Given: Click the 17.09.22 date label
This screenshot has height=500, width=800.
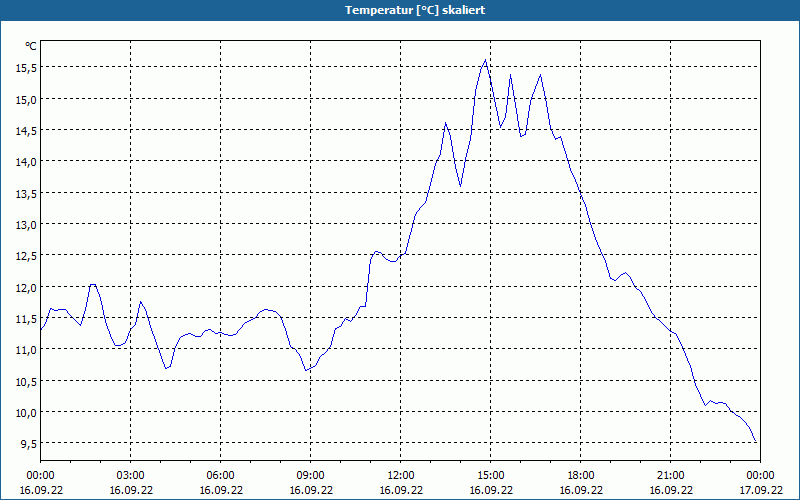Looking at the screenshot, I should [x=760, y=490].
